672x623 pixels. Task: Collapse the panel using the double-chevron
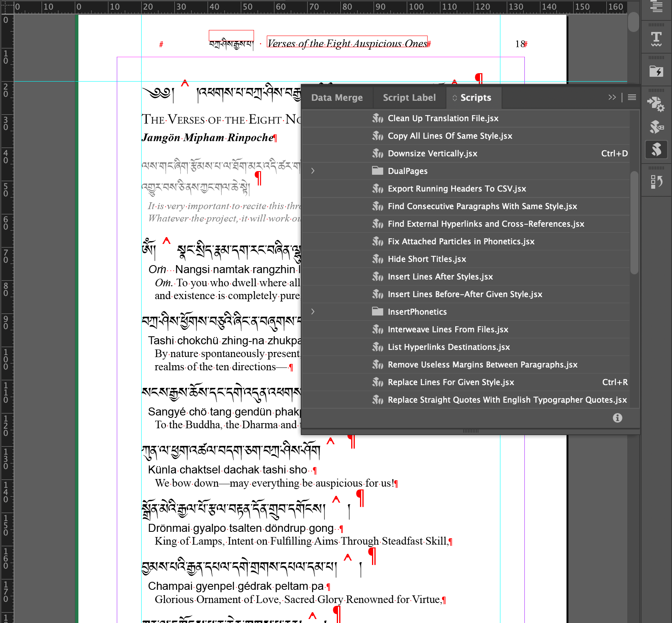612,97
